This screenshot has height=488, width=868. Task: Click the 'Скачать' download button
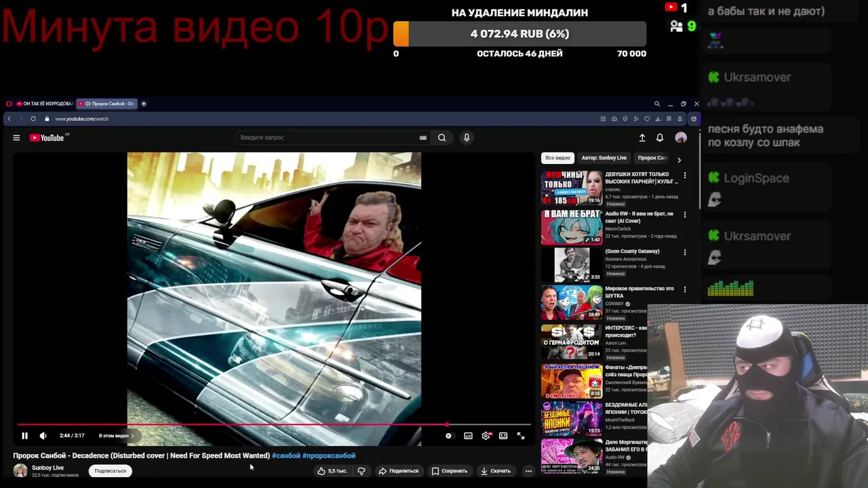point(496,471)
